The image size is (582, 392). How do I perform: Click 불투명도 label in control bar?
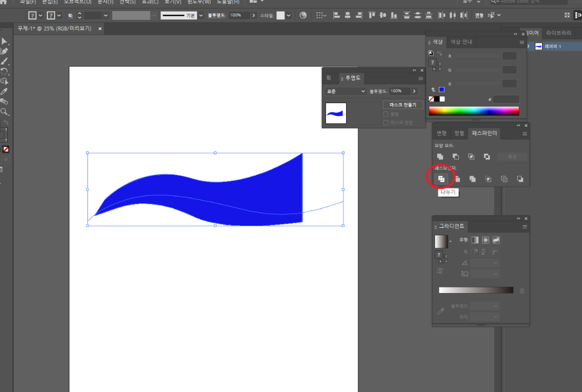(217, 15)
